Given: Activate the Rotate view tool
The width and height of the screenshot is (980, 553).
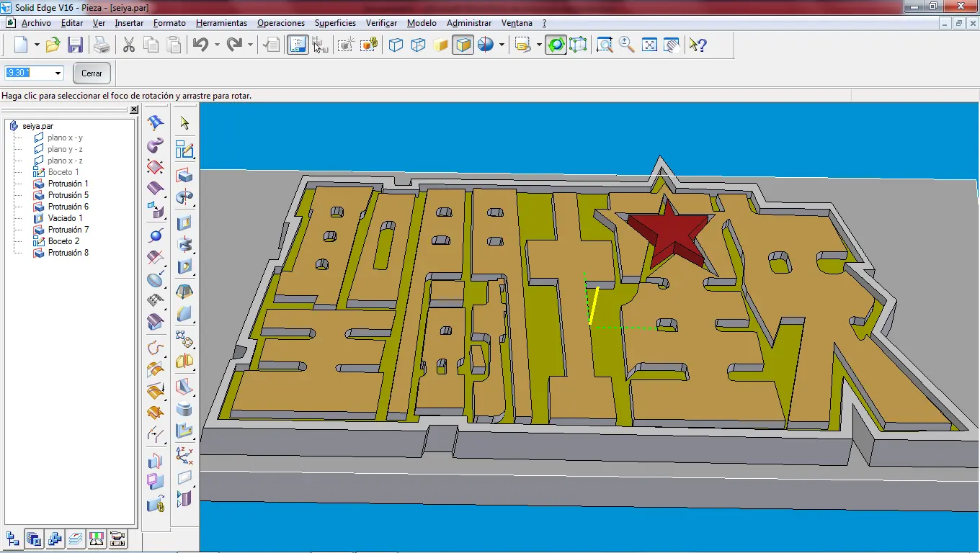Looking at the screenshot, I should click(556, 45).
